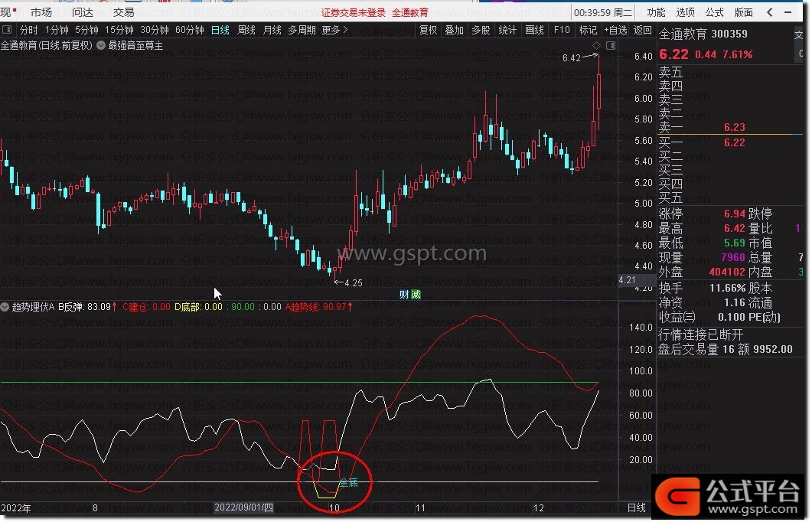
Task: Add stock with +自选 button
Action: 615,30
